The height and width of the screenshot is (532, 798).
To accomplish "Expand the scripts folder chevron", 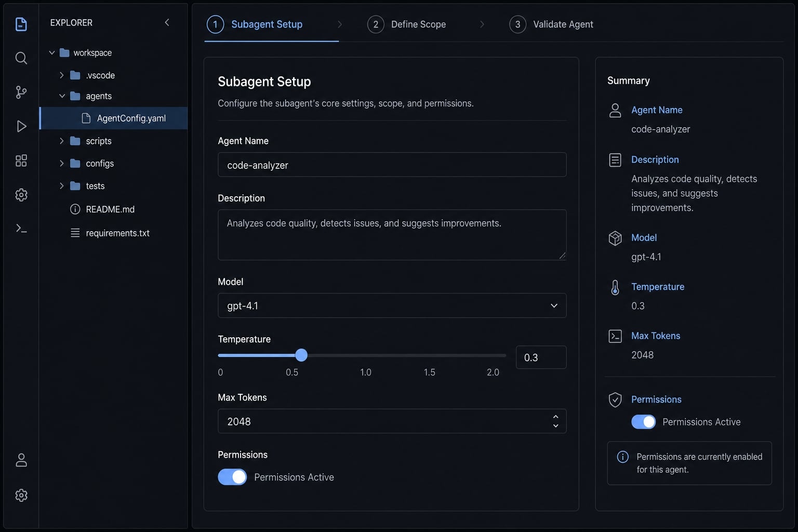I will click(x=62, y=141).
